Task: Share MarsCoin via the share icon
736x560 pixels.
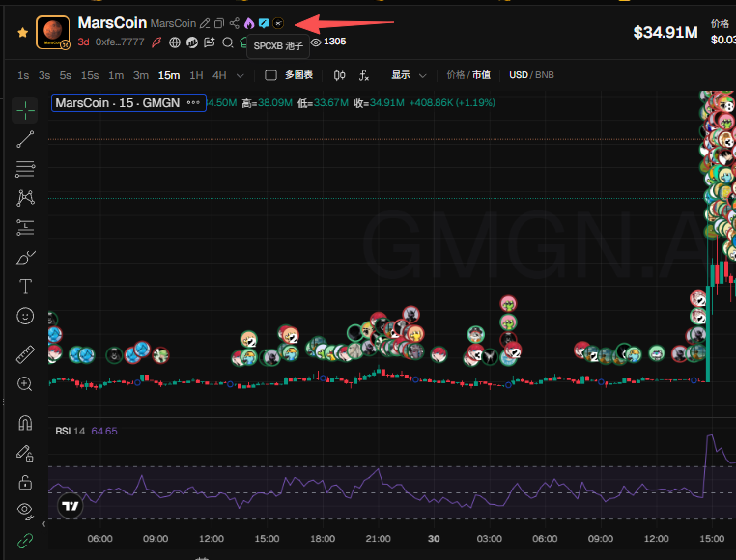Action: (x=234, y=23)
